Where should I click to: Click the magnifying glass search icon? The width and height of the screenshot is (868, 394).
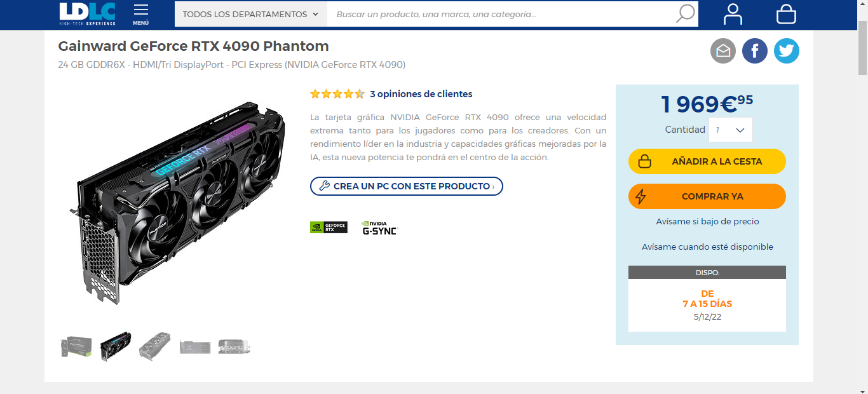(x=685, y=13)
